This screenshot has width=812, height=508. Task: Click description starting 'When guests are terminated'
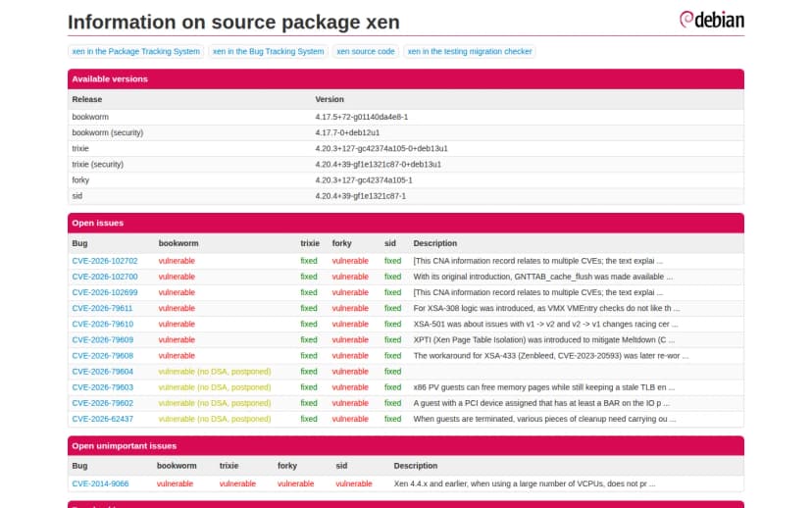coord(544,419)
